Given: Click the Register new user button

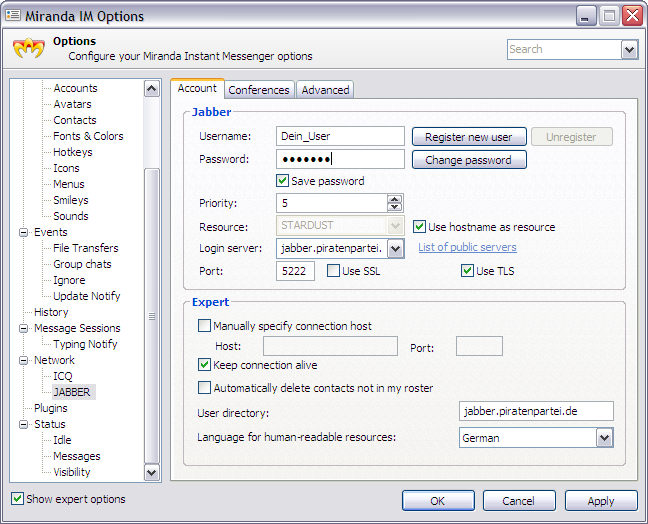Looking at the screenshot, I should click(x=468, y=137).
